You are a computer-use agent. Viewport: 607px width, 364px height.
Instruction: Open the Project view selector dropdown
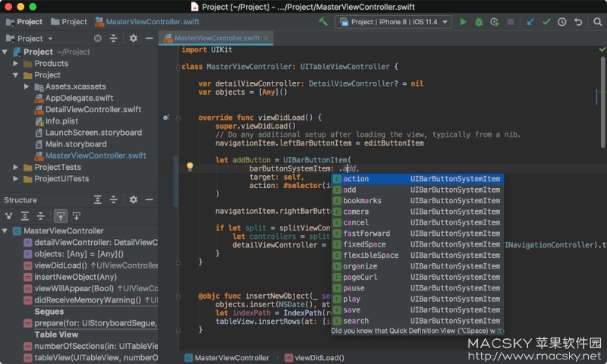point(30,38)
